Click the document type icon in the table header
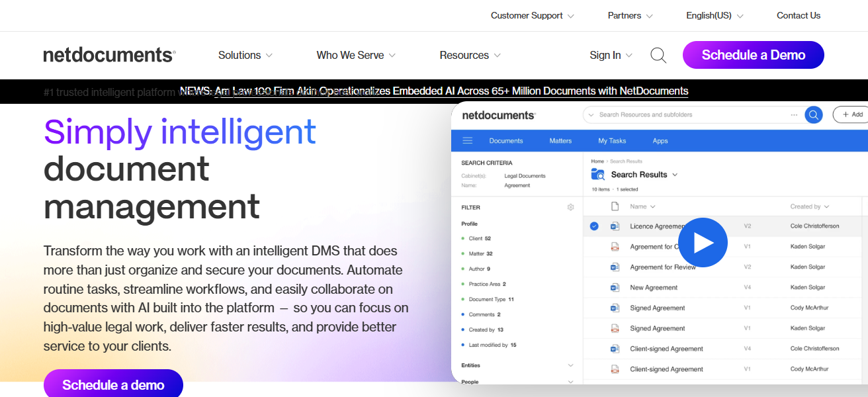The image size is (868, 397). pos(615,206)
